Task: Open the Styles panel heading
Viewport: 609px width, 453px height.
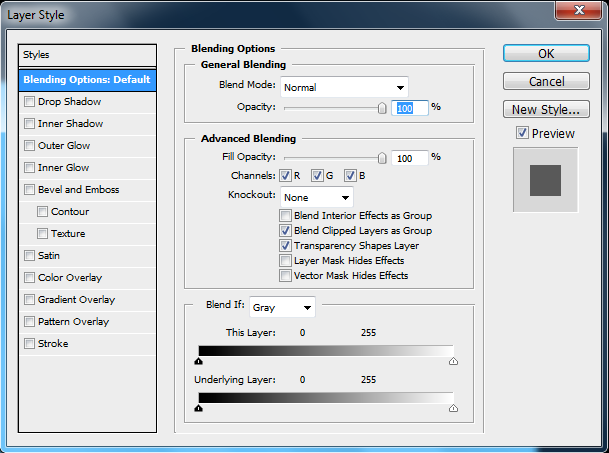Action: [88, 55]
